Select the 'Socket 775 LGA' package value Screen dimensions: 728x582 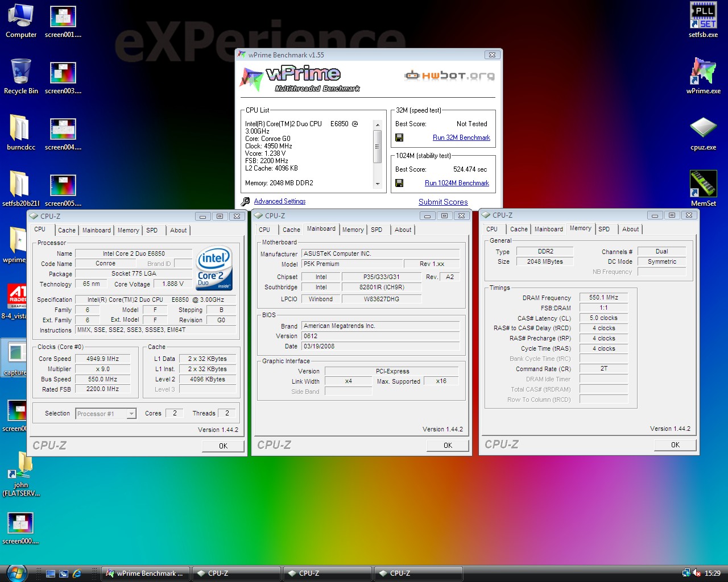(134, 273)
